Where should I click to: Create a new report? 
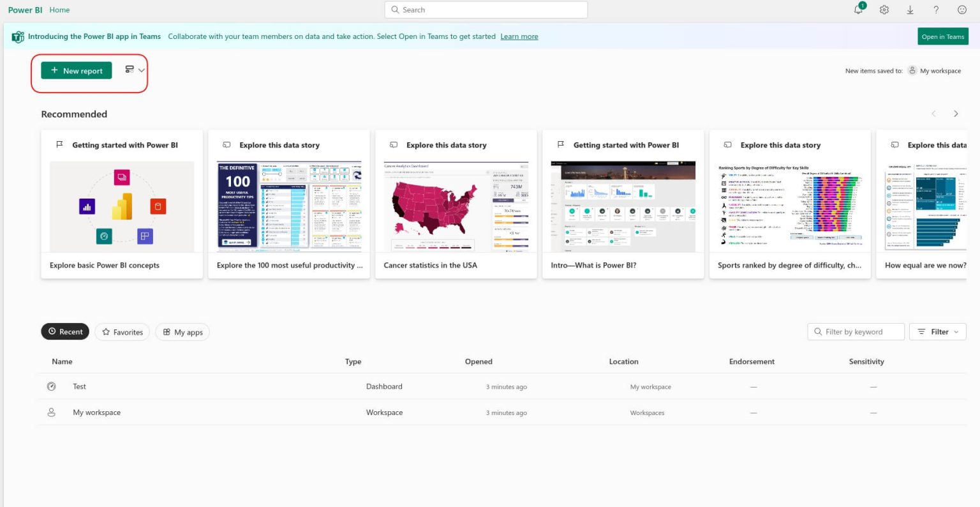[76, 70]
